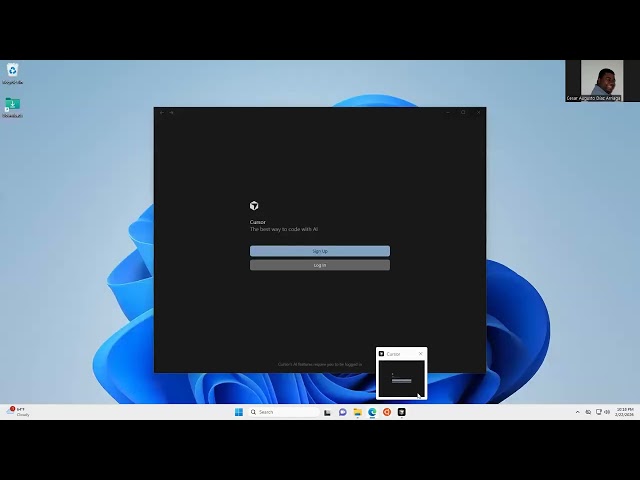The image size is (640, 480).
Task: Open the clock and date
Action: tap(624, 412)
